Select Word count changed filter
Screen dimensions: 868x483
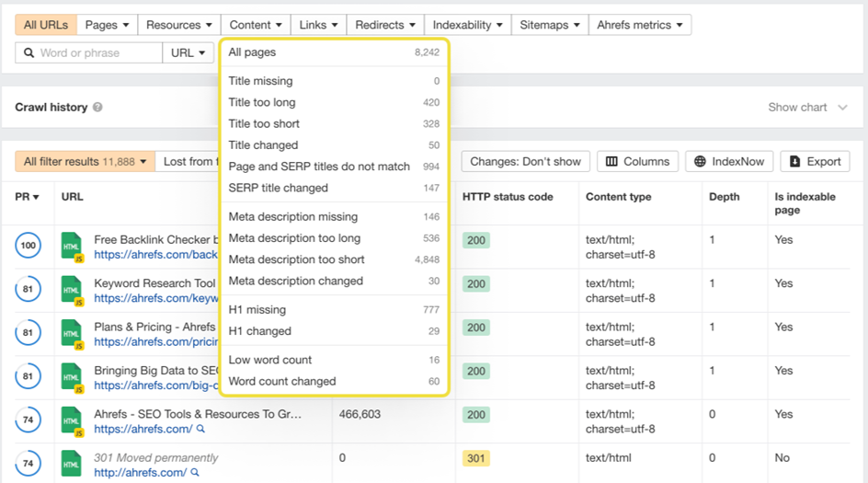[334, 382]
